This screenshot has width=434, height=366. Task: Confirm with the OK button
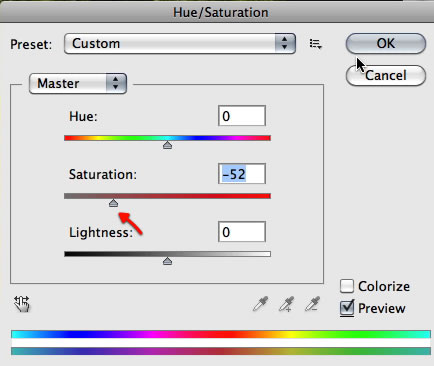(x=386, y=43)
